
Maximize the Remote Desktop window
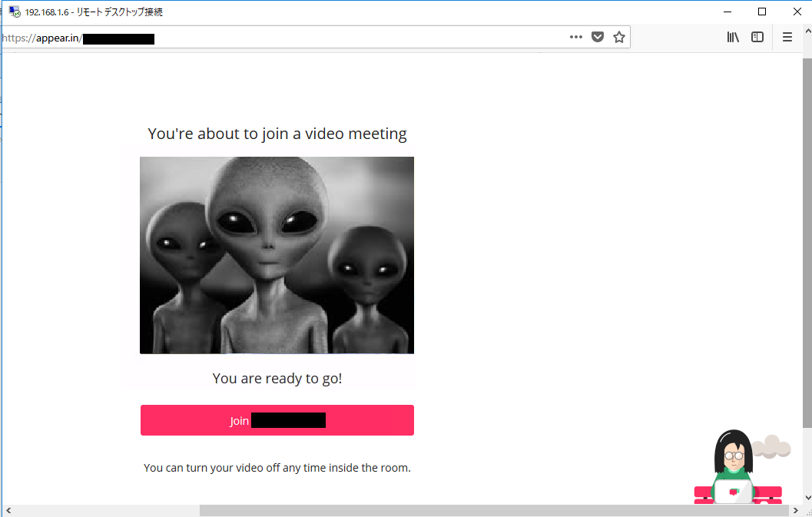(762, 12)
